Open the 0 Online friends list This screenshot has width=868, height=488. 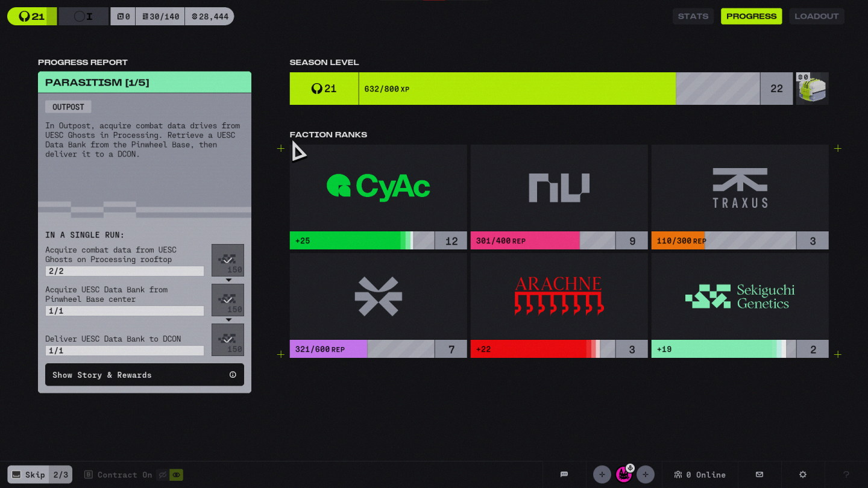tap(700, 474)
